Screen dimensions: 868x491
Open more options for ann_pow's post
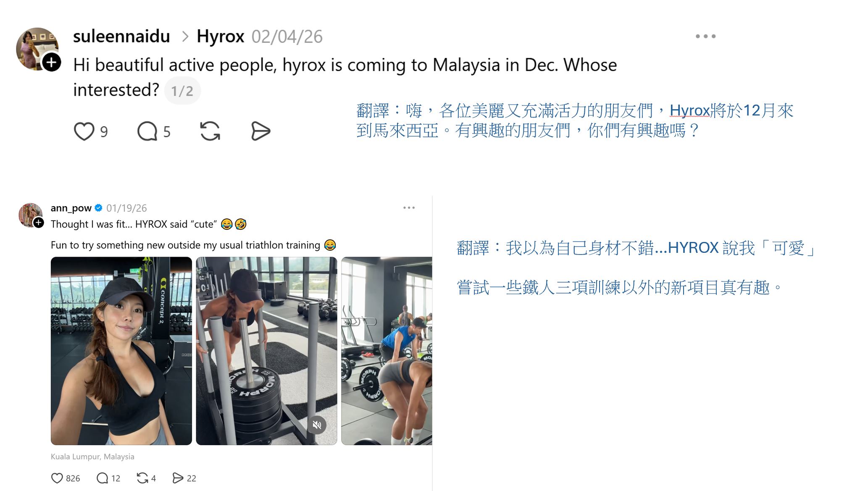click(x=409, y=208)
